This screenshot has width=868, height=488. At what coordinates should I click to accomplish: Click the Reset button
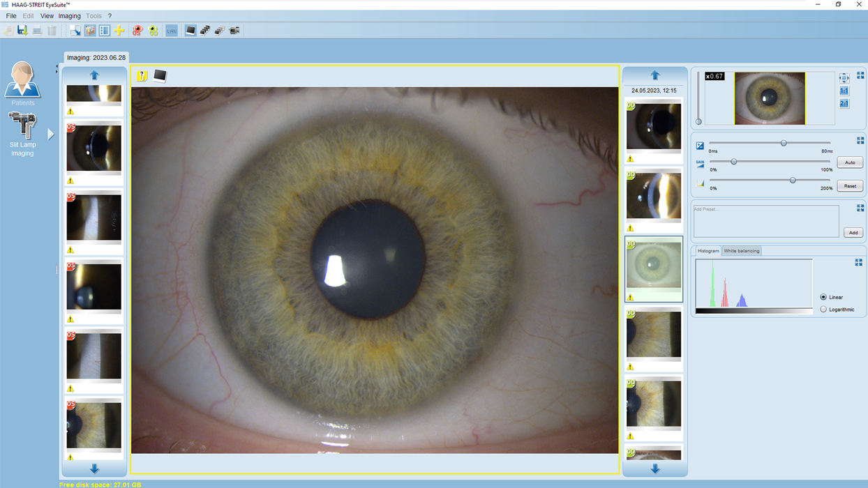point(849,185)
